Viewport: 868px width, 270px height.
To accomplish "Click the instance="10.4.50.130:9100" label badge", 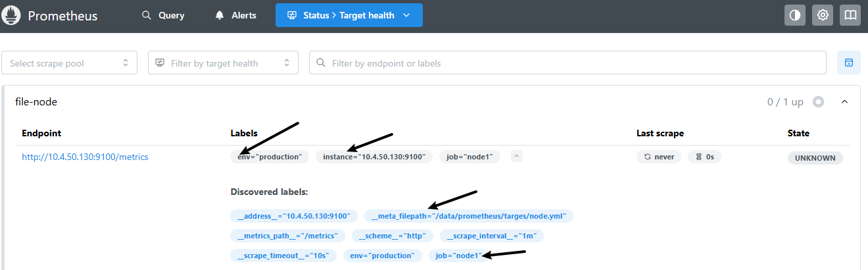I will [x=374, y=157].
